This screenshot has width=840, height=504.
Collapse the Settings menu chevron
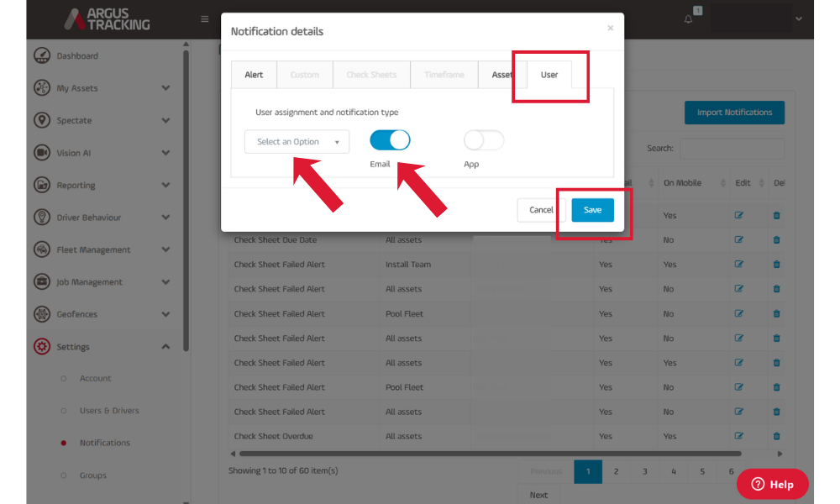(165, 347)
